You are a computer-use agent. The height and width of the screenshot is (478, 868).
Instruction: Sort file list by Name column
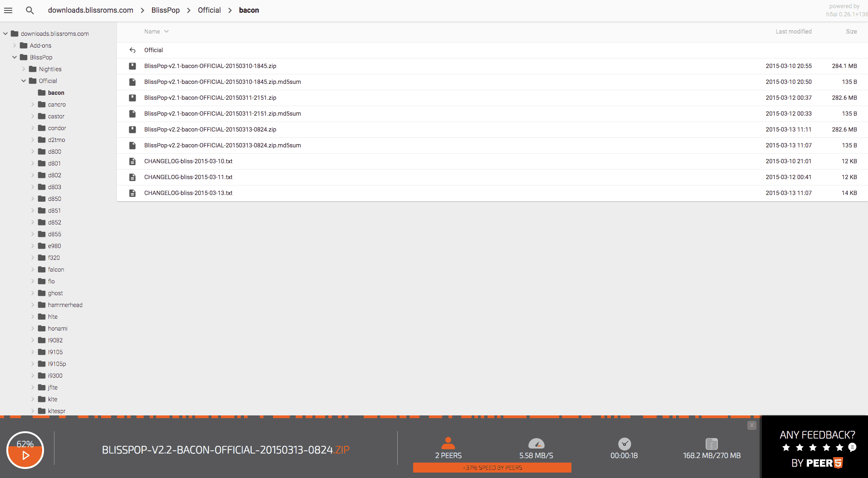point(156,31)
